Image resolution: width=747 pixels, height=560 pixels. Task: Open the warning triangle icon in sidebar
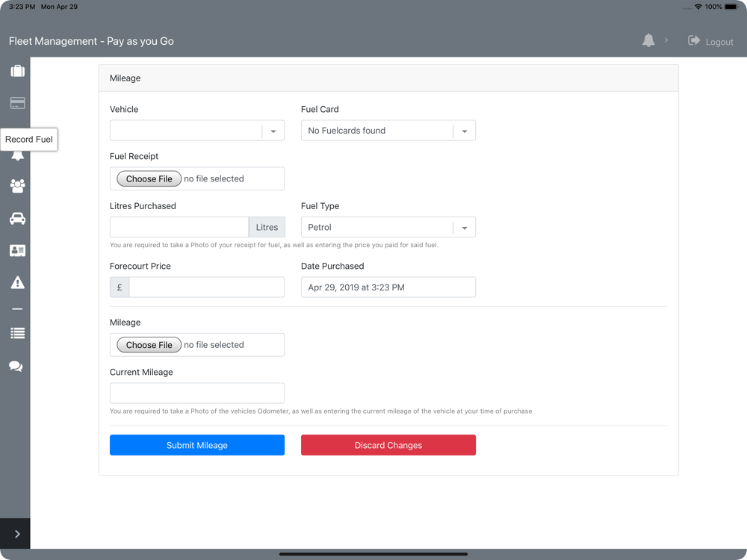click(x=17, y=282)
